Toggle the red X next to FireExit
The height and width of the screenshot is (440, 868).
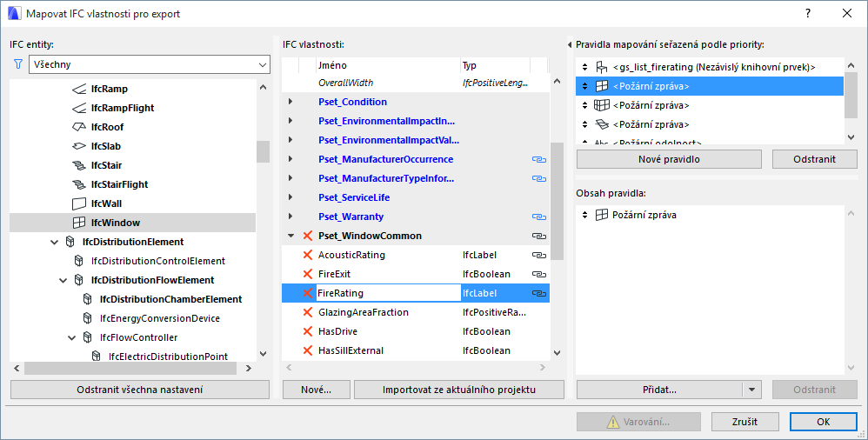click(307, 274)
